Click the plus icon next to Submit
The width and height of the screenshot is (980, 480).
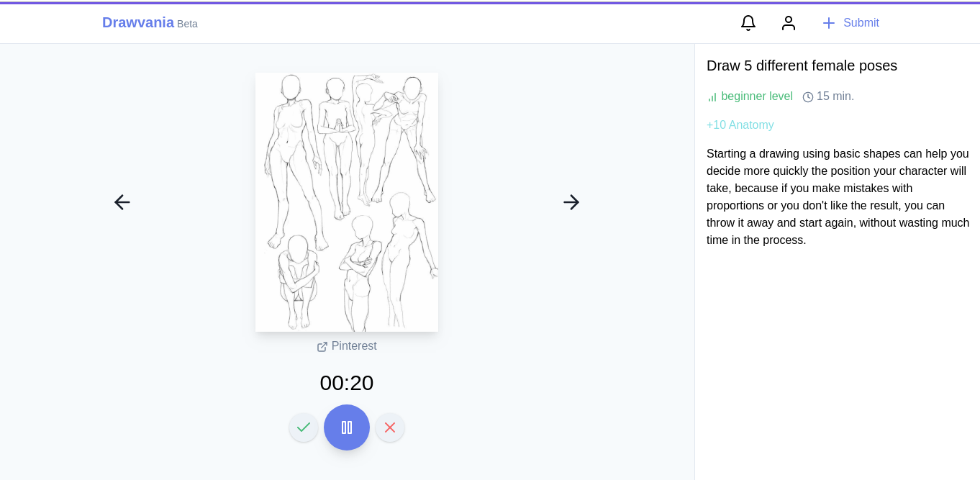click(829, 23)
